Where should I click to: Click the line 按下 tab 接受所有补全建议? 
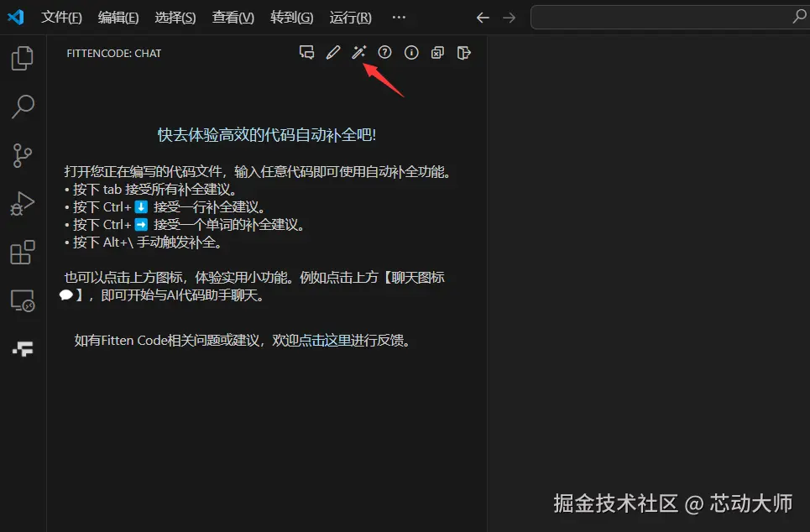(151, 190)
